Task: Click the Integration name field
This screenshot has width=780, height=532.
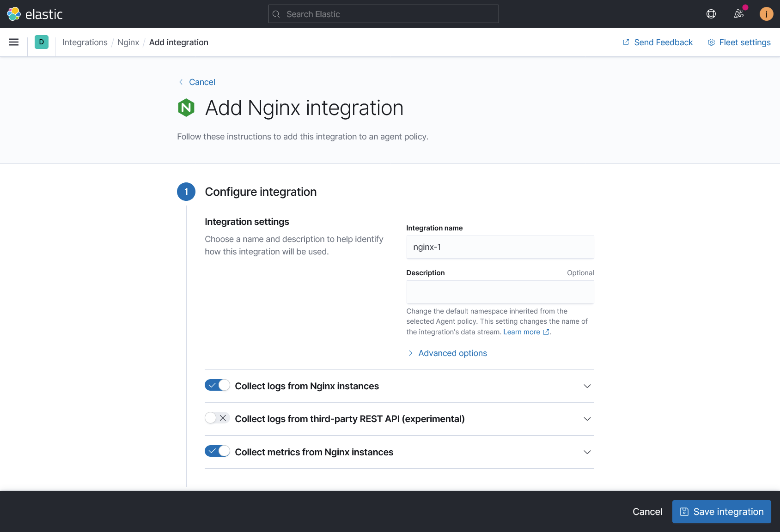Action: (x=500, y=247)
